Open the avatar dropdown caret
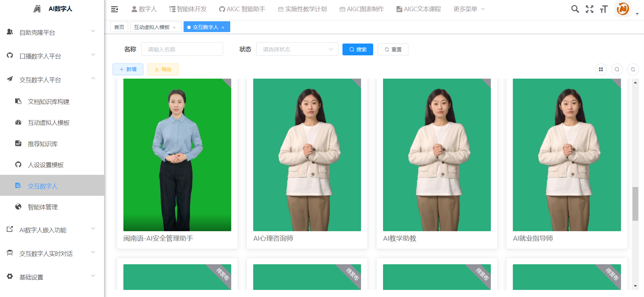Image resolution: width=644 pixels, height=297 pixels. pyautogui.click(x=637, y=14)
